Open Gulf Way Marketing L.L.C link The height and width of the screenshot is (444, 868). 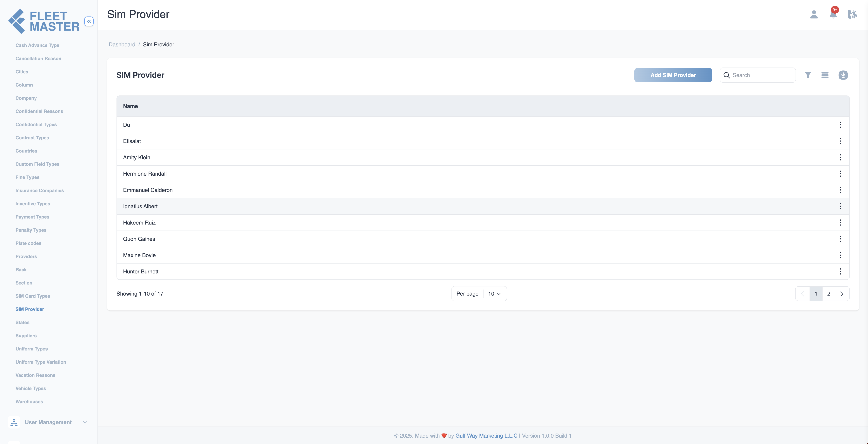tap(486, 436)
